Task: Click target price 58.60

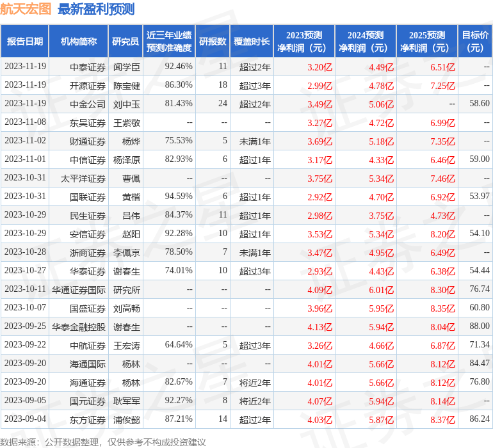Action: pyautogui.click(x=480, y=103)
